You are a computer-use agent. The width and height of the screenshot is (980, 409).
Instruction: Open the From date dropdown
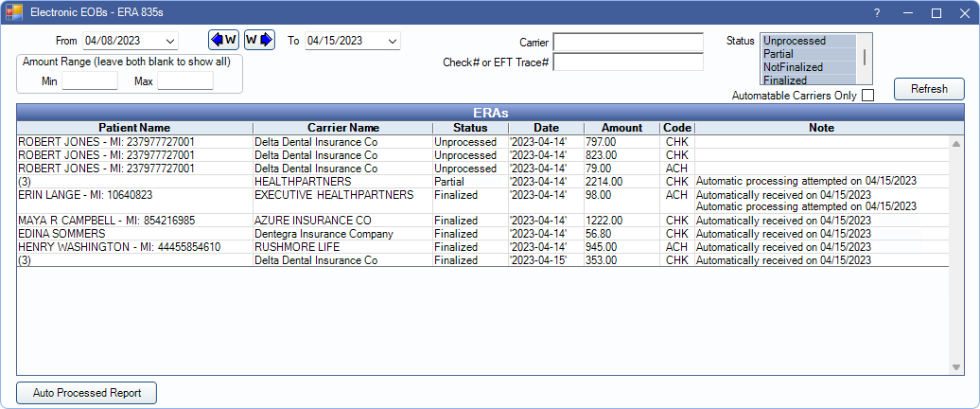click(170, 42)
